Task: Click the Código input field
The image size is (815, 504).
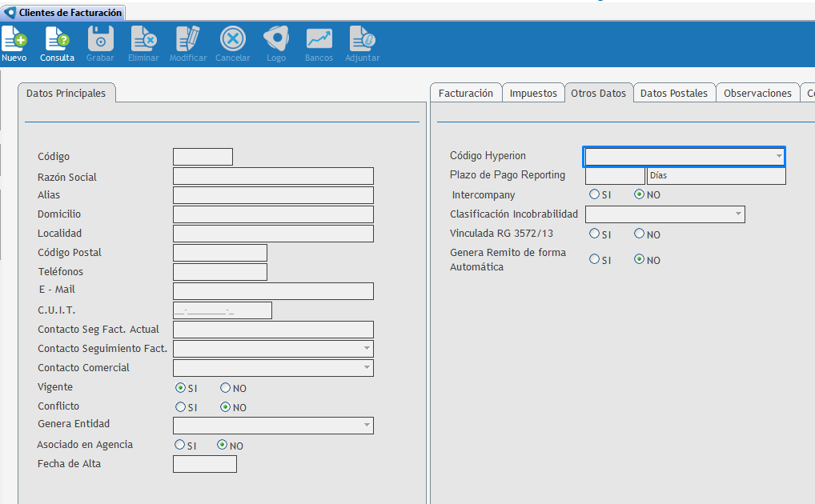Action: (203, 156)
